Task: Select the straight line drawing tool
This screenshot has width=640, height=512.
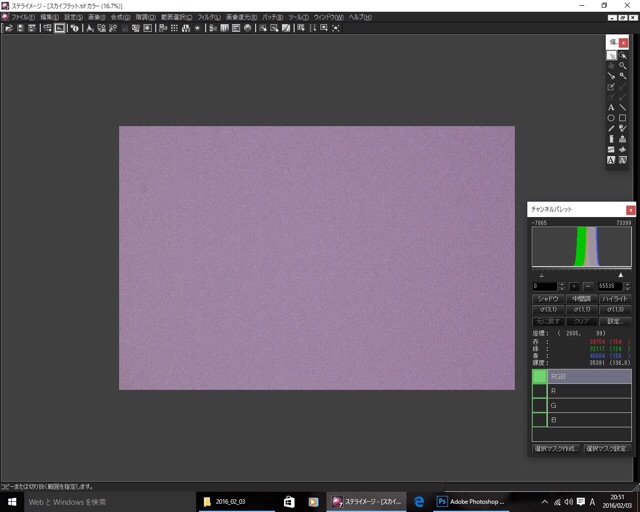Action: point(622,107)
